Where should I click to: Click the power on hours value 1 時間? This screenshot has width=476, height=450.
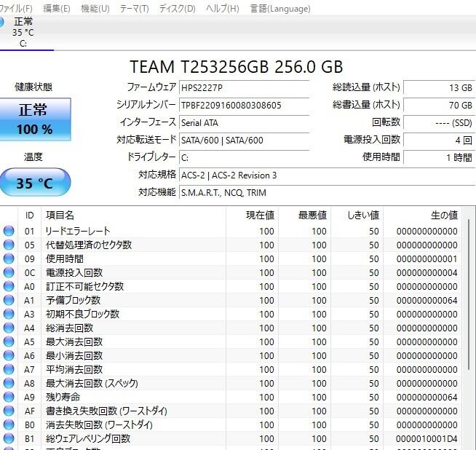[439, 158]
